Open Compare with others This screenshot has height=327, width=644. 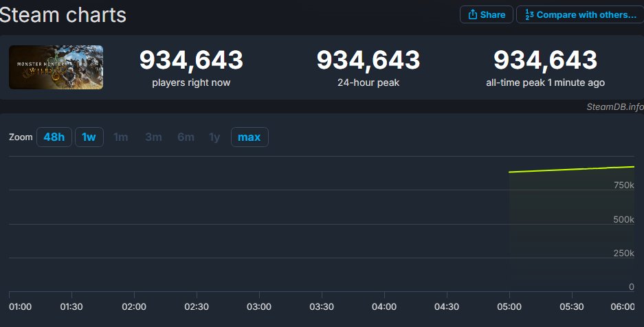pos(580,15)
